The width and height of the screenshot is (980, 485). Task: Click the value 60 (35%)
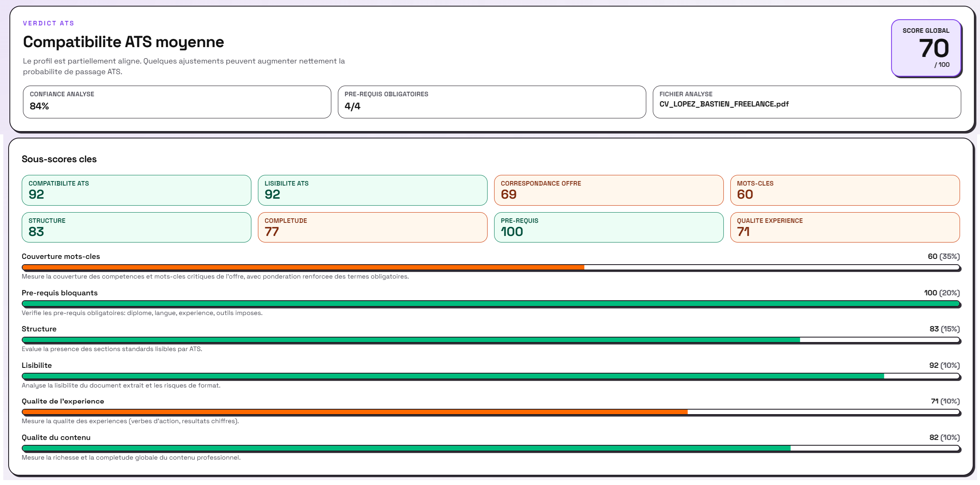[x=944, y=256]
